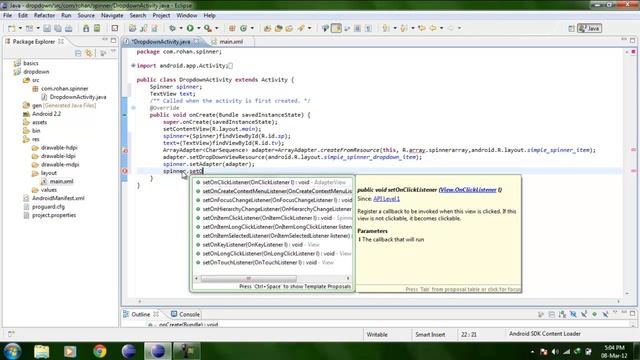Click the Sort icon in the Outline panel

[562, 314]
